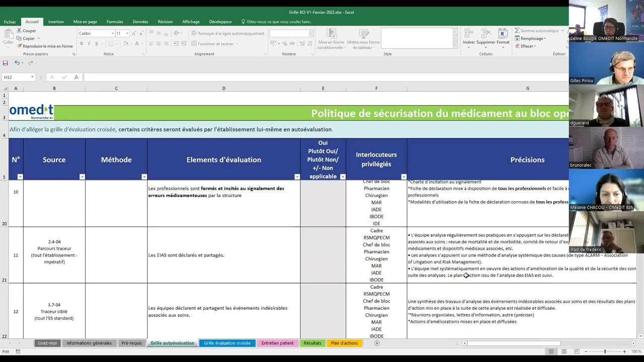644x362 pixels.
Task: Open the filter dropdown on Interlocuteurs privilégiés column
Action: click(x=404, y=177)
